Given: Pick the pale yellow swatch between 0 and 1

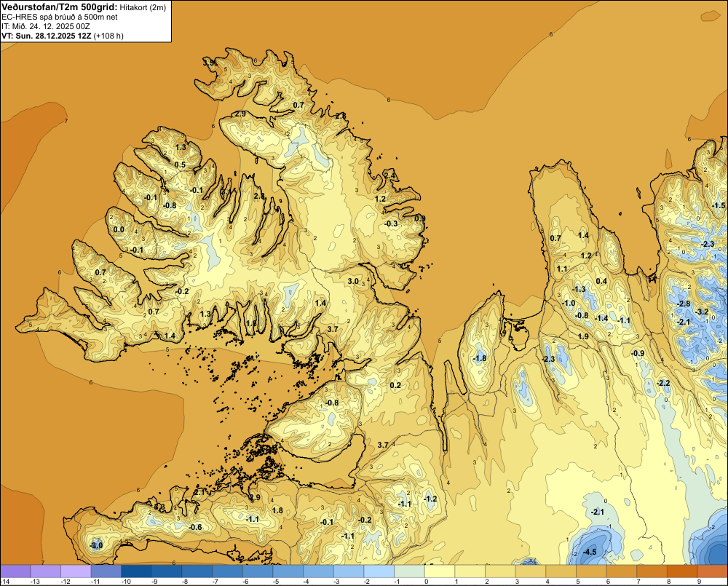Looking at the screenshot, I should pyautogui.click(x=440, y=571).
